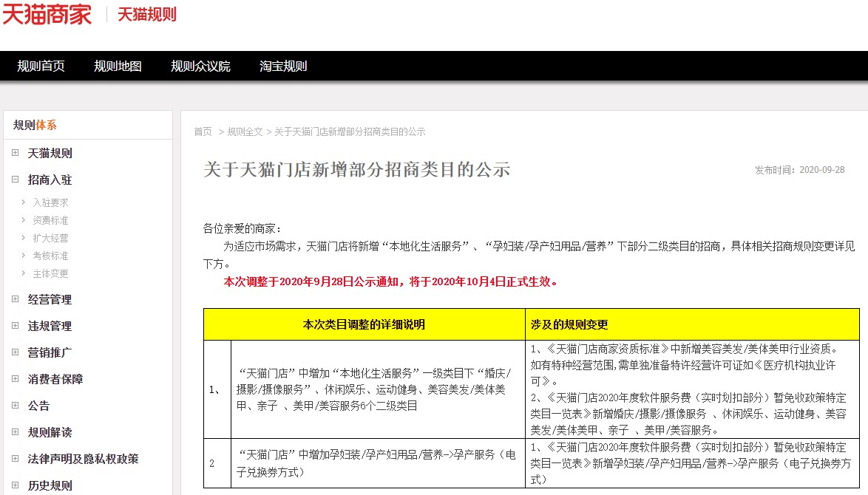
Task: Open 规则地图 in the nav bar
Action: click(x=118, y=66)
